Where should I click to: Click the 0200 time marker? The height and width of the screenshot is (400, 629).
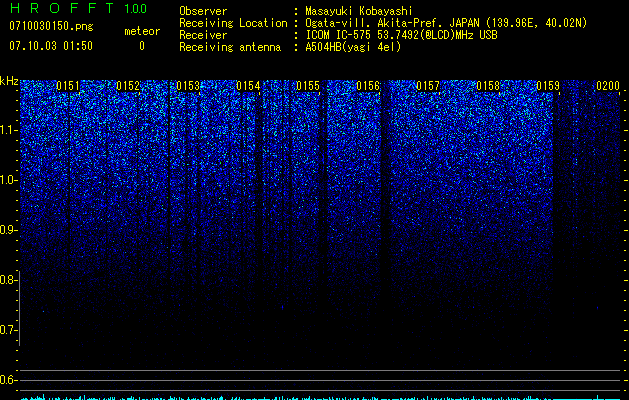pos(608,86)
